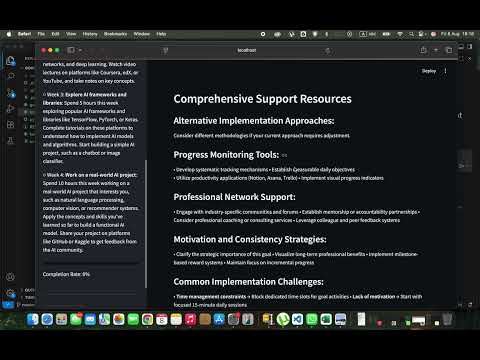The image size is (480, 360).
Task: Open the Window menu
Action: tap(142, 34)
